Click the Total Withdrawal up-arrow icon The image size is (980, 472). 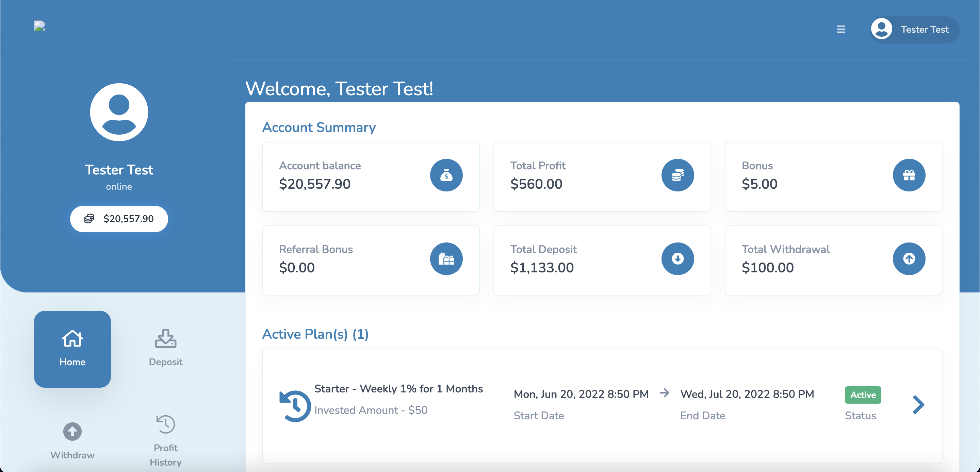909,259
